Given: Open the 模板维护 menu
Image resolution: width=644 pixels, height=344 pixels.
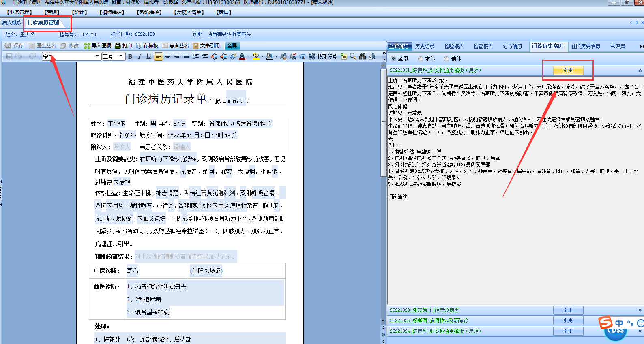Looking at the screenshot, I should pos(112,12).
